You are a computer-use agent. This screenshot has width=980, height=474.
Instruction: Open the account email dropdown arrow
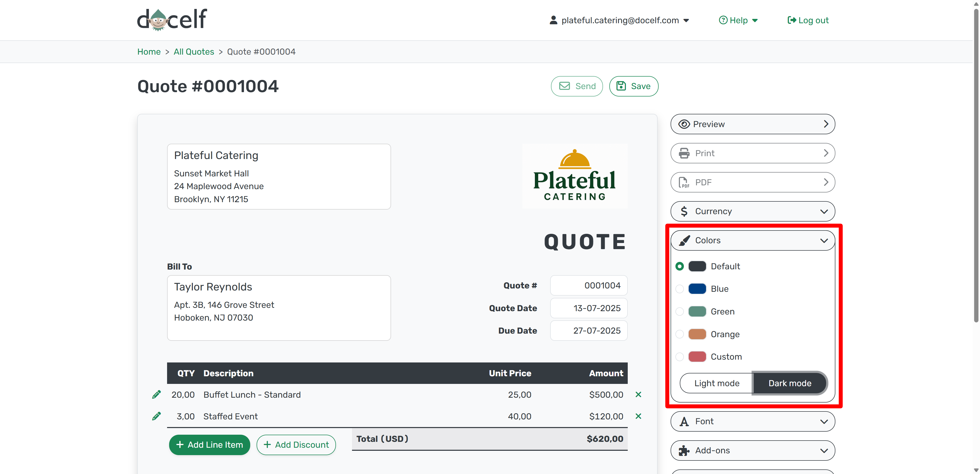coord(686,21)
